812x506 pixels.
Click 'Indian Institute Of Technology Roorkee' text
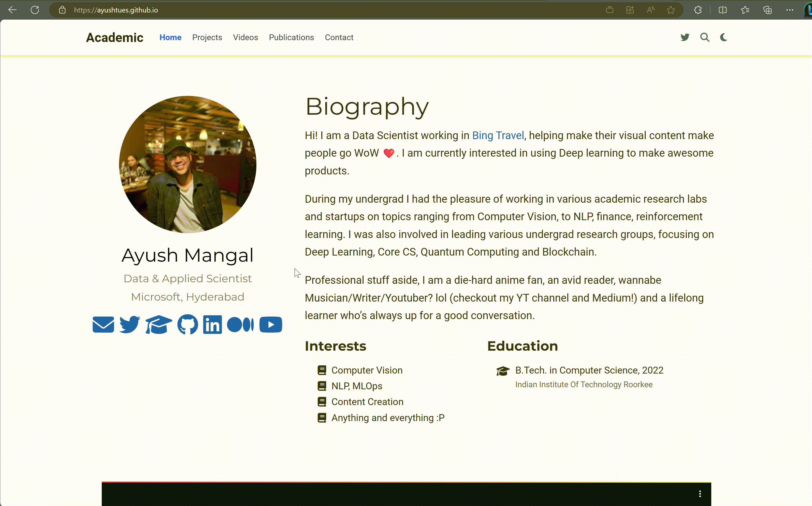pyautogui.click(x=584, y=385)
